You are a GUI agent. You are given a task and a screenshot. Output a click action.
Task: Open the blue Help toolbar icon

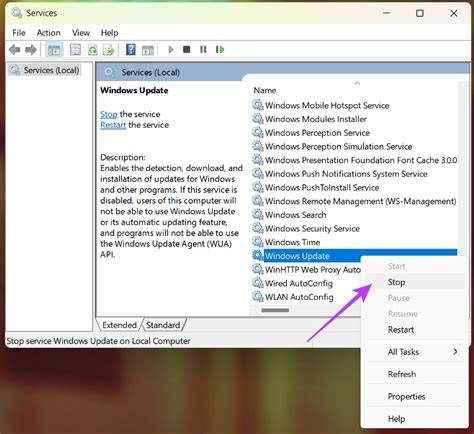(131, 50)
